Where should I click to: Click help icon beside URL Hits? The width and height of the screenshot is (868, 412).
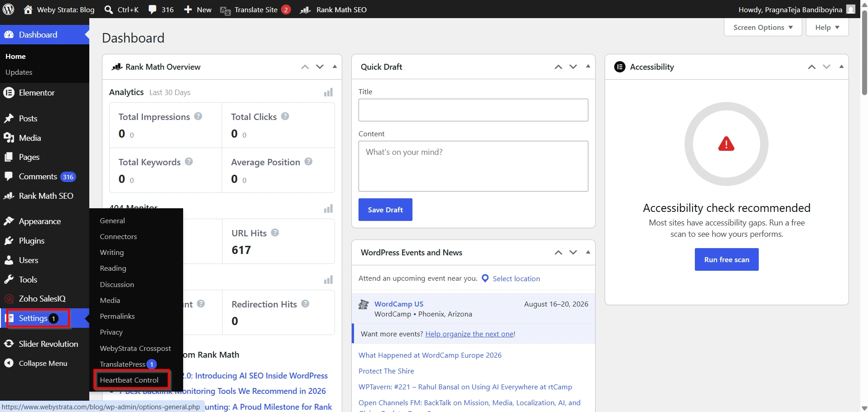click(x=275, y=233)
